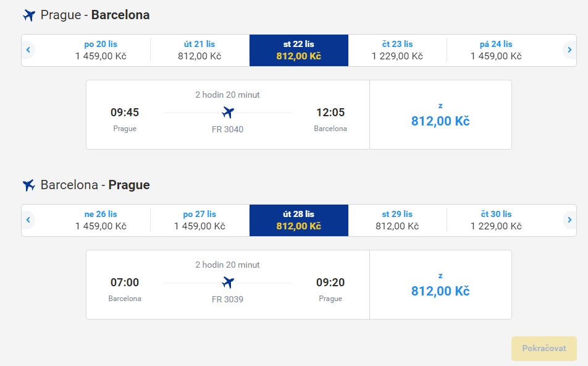This screenshot has height=366, width=588.
Task: Show later outbound dates with right chevron
Action: (x=569, y=50)
